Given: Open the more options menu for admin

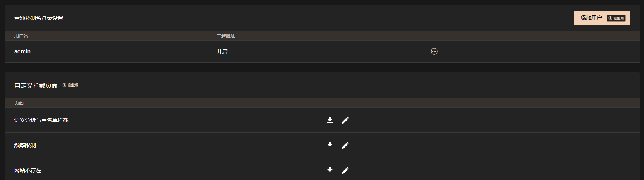Looking at the screenshot, I should tap(434, 51).
